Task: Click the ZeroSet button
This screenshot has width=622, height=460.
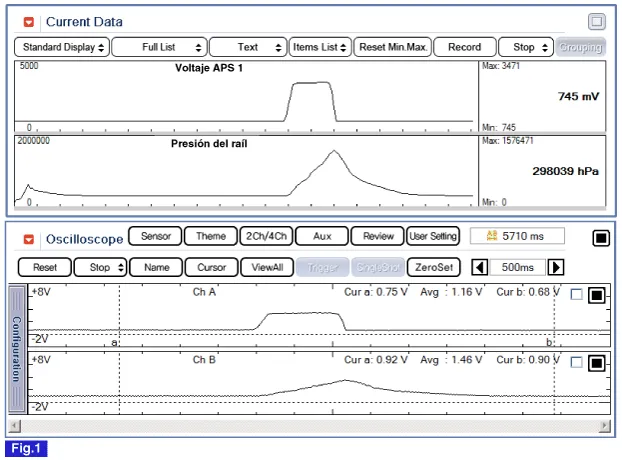Action: pos(435,267)
